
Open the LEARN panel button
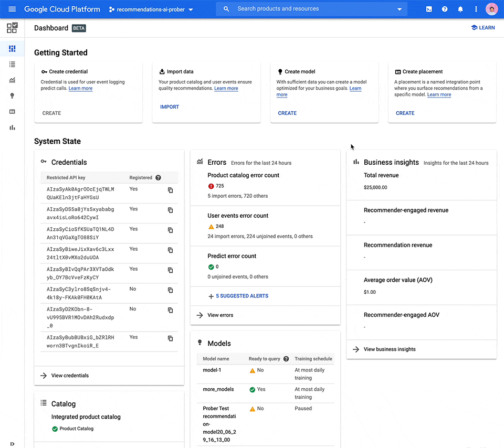click(483, 28)
